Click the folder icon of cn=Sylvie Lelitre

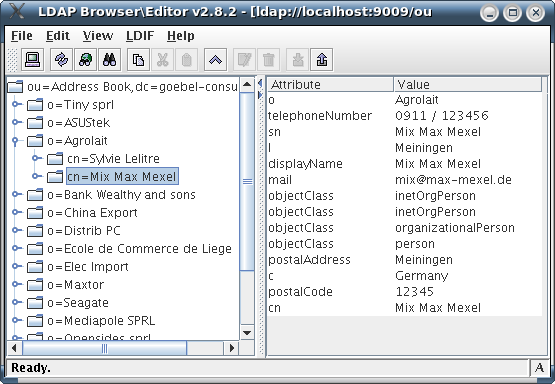[55, 159]
